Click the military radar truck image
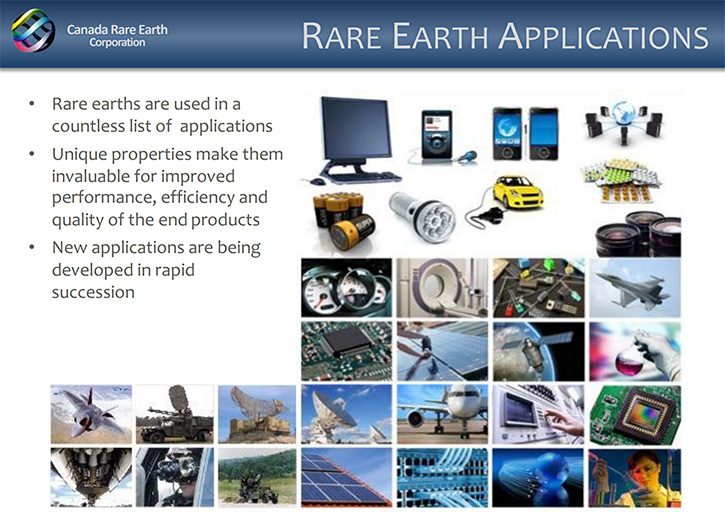This screenshot has width=725, height=518. tap(175, 414)
